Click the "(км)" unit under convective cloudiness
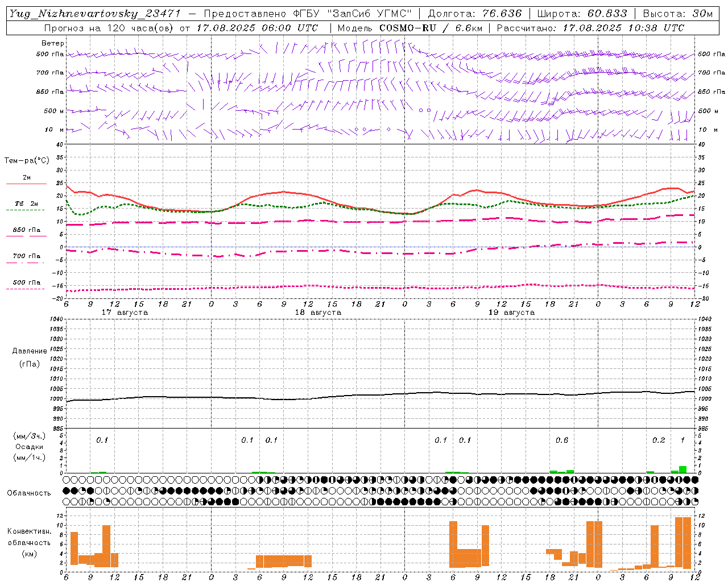This screenshot has height=582, width=728. (x=30, y=554)
